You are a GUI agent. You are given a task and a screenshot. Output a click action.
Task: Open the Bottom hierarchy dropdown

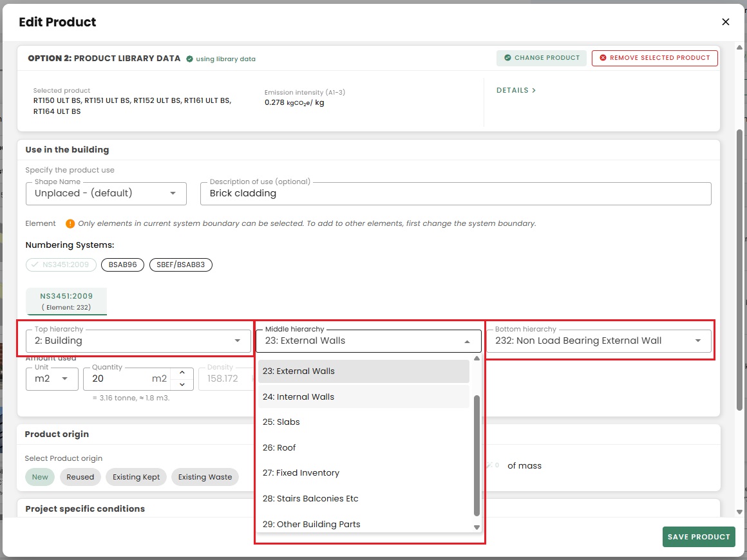click(598, 341)
